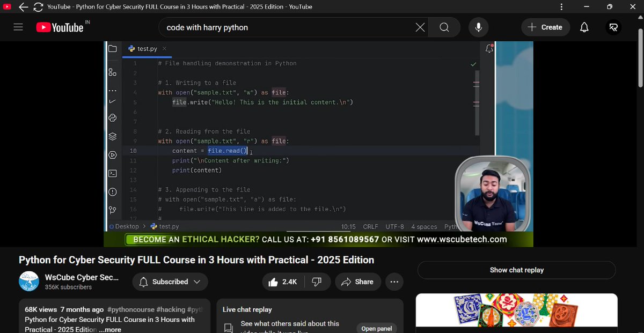
Task: Click the www.wscubetech.com banner text
Action: click(x=462, y=239)
